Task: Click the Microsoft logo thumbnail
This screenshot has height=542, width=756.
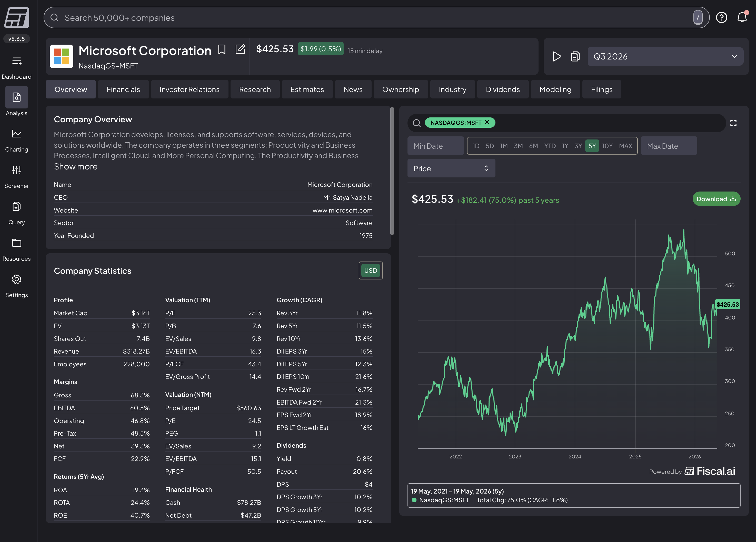Action: click(x=61, y=56)
